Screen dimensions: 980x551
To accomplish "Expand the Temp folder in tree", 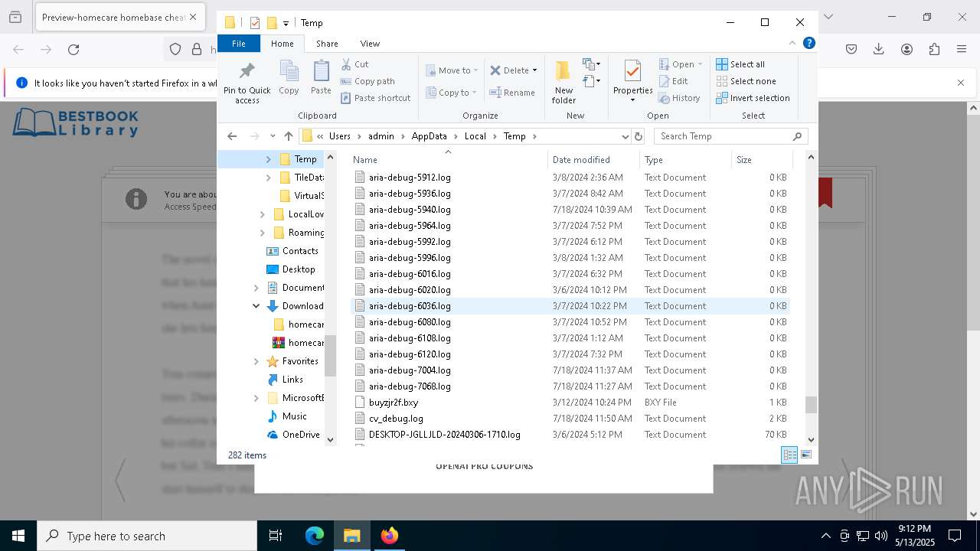I will click(268, 159).
